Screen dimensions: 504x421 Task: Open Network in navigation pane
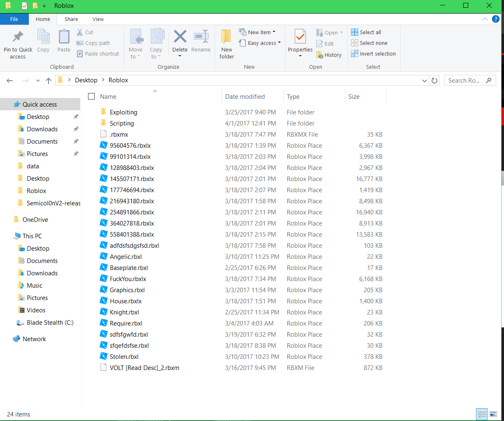click(34, 339)
